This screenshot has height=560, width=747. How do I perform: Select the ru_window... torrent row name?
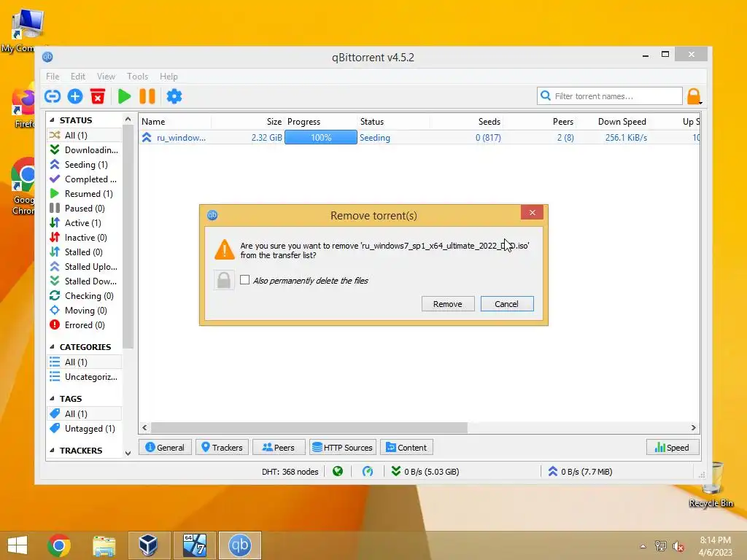pos(181,138)
